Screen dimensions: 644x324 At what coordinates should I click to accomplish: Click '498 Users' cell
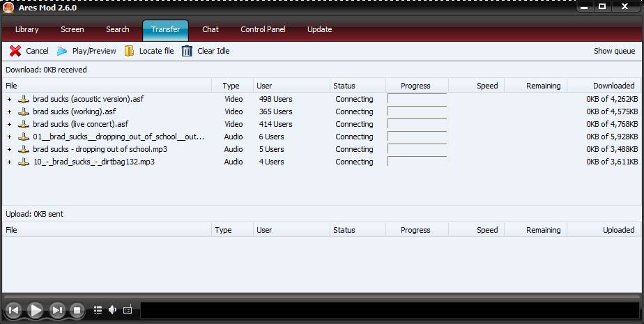275,99
